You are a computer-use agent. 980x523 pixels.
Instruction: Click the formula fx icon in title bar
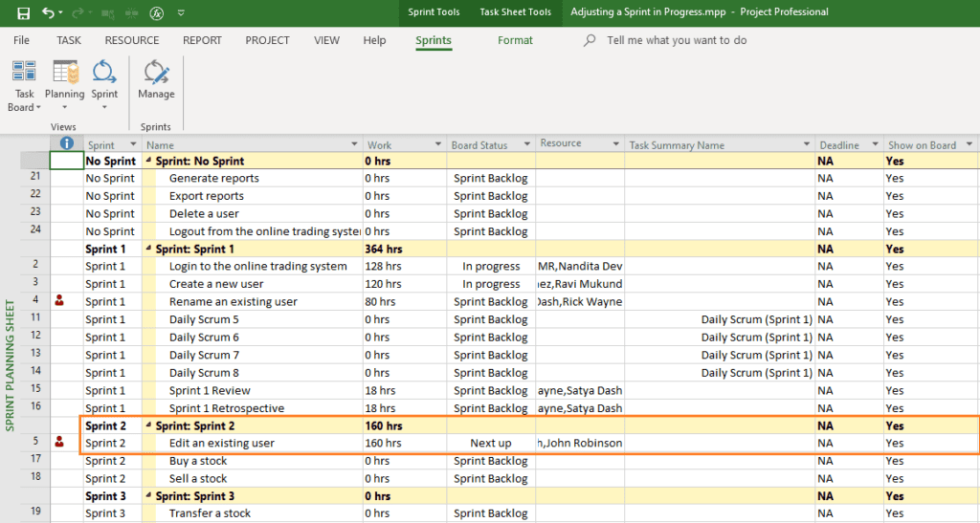[x=156, y=12]
